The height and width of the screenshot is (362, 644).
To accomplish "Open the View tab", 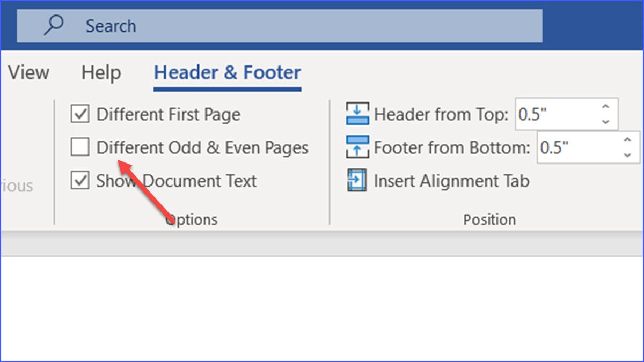I will (28, 72).
